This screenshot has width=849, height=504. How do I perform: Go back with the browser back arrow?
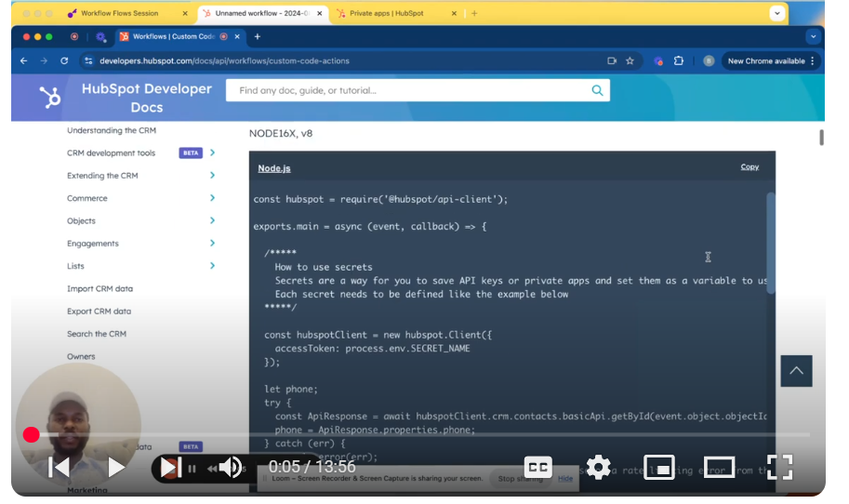tap(24, 61)
